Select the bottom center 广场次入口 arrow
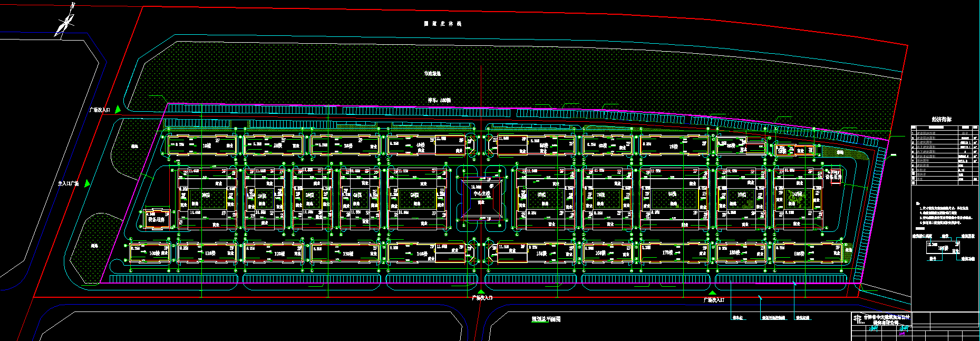The height and width of the screenshot is (341, 980). coord(481,291)
